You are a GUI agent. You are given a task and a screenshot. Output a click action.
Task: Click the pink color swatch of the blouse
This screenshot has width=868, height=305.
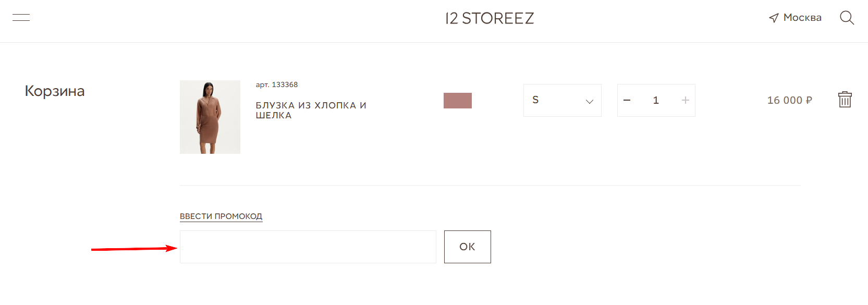pos(457,100)
